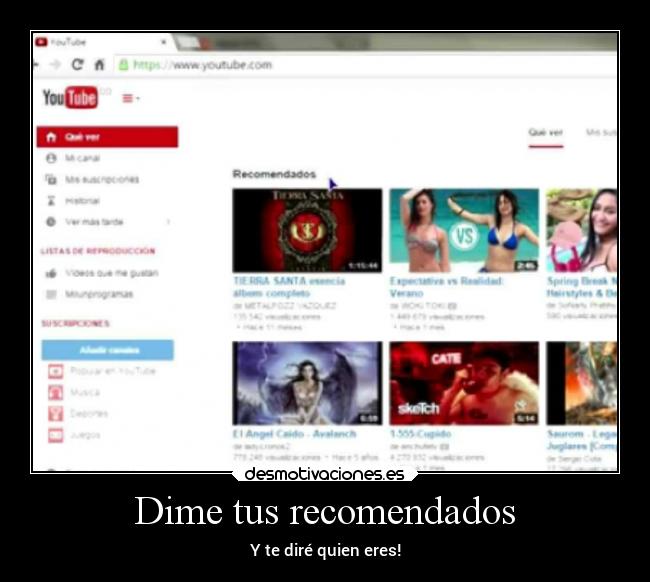
Task: Click the browser home icon
Action: coord(99,65)
